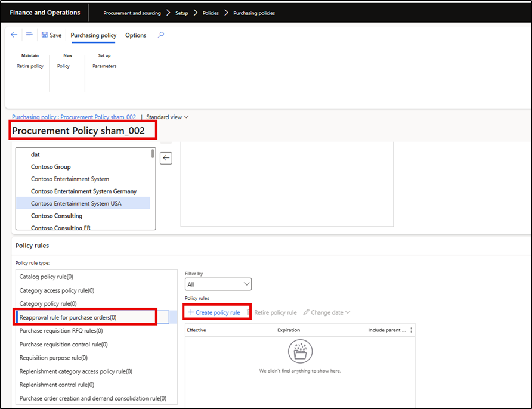532x409 pixels.
Task: Click the Change date pencil icon
Action: coord(306,312)
